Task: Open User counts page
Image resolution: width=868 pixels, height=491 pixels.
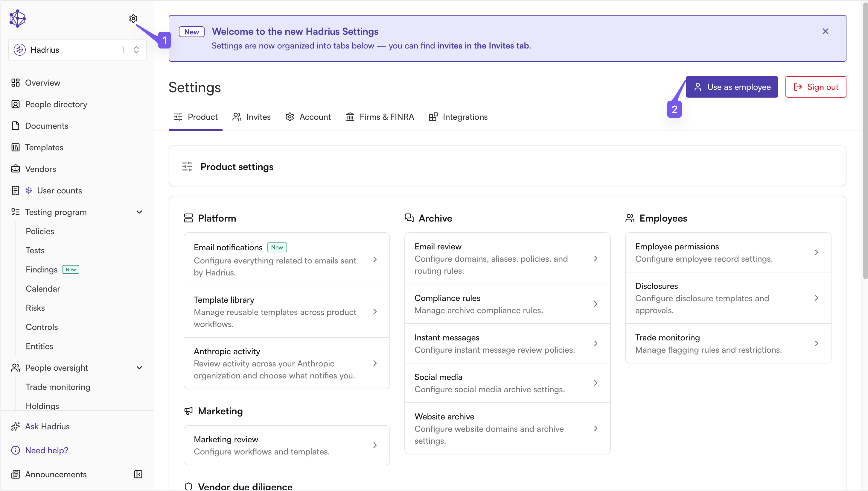Action: pos(77,190)
